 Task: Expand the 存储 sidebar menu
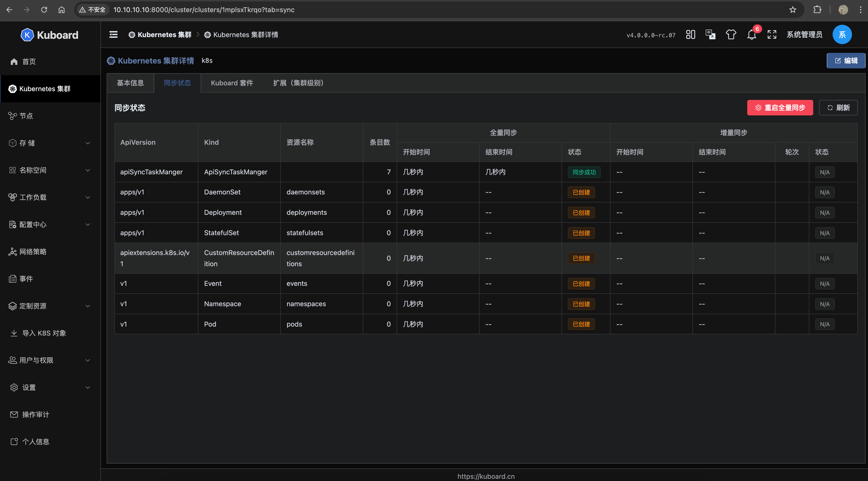click(50, 143)
